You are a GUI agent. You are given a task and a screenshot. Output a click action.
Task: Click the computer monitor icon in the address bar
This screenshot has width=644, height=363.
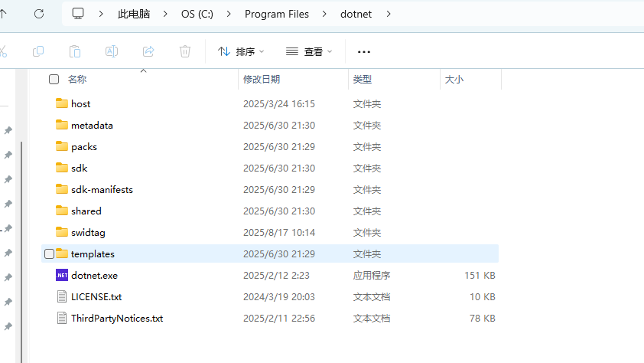(x=78, y=14)
